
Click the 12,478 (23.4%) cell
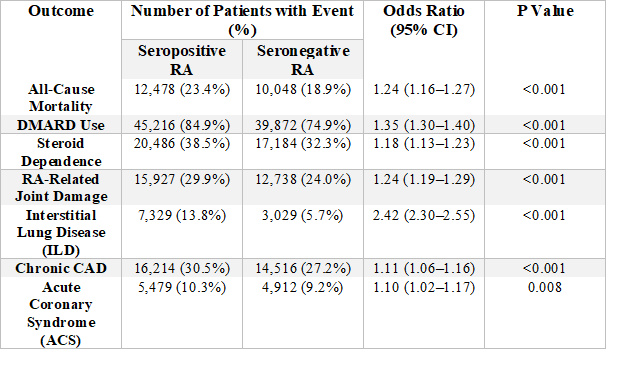pos(182,89)
